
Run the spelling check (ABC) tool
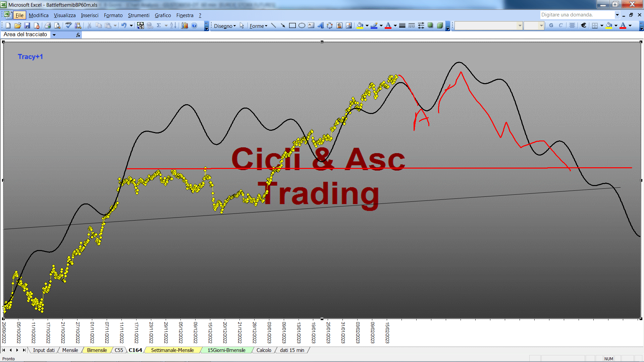click(69, 25)
